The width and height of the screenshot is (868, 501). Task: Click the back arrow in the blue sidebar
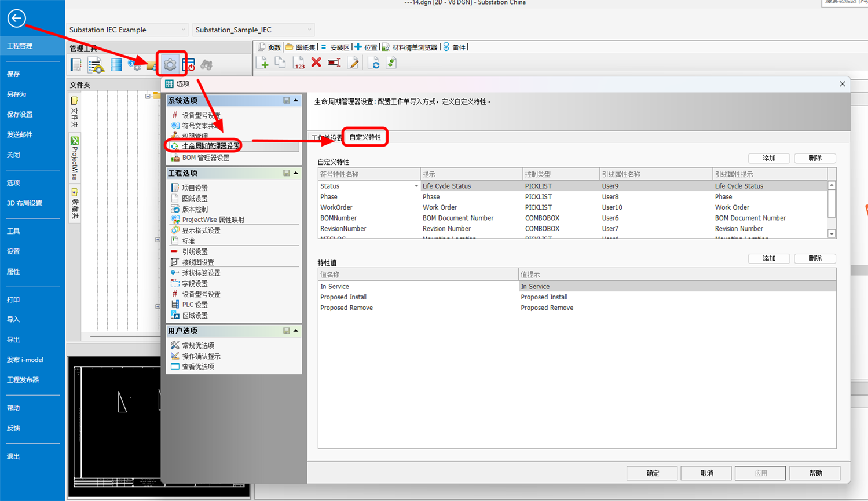[x=16, y=19]
